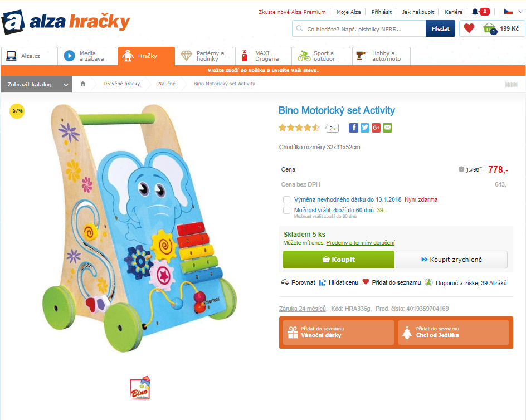
Task: Enable Výměna nevhodného dárku checkbox
Action: pos(286,199)
